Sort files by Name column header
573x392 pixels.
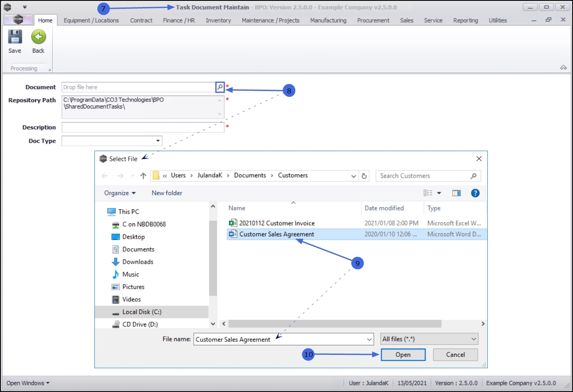click(237, 208)
